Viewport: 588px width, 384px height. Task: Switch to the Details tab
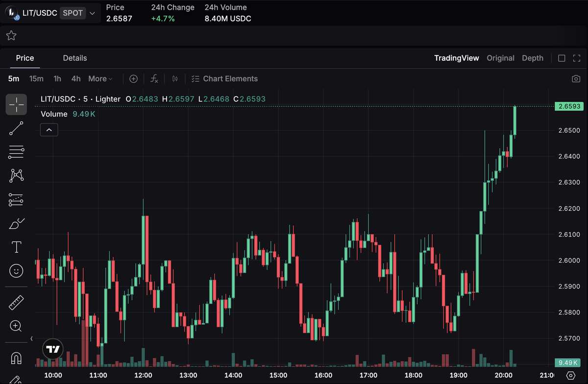pyautogui.click(x=75, y=58)
